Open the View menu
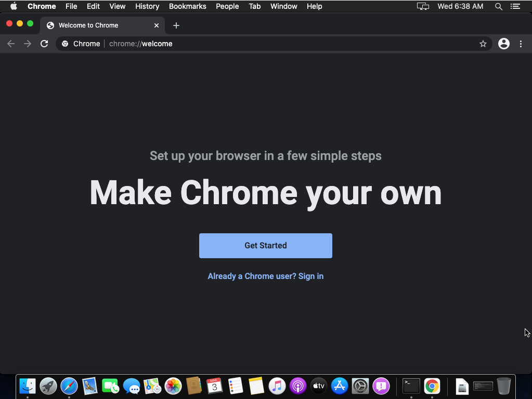This screenshot has height=399, width=532. pyautogui.click(x=118, y=6)
